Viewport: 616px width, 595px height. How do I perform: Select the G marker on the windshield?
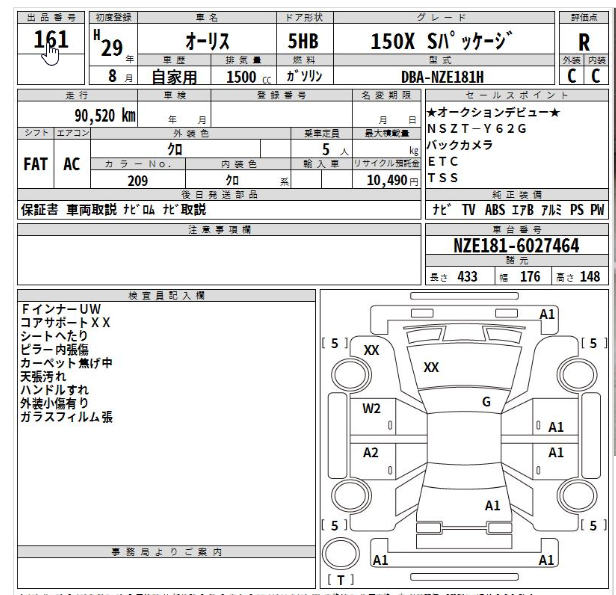click(486, 402)
